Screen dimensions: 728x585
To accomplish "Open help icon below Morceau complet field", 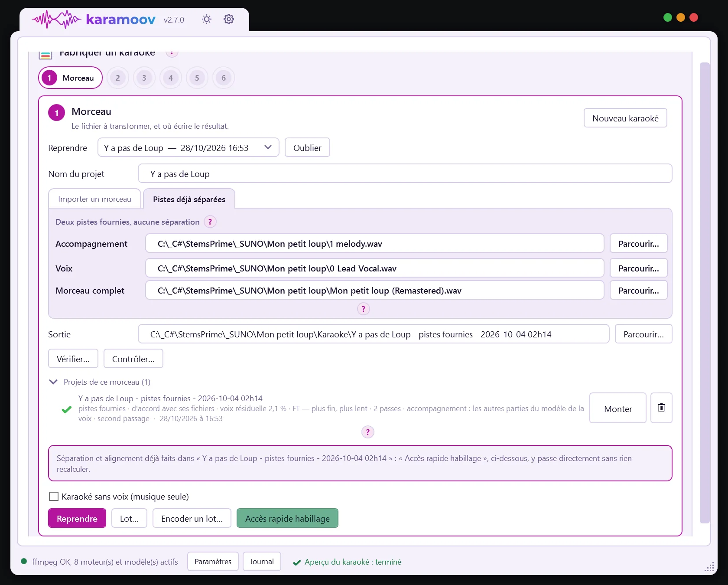I will [363, 309].
